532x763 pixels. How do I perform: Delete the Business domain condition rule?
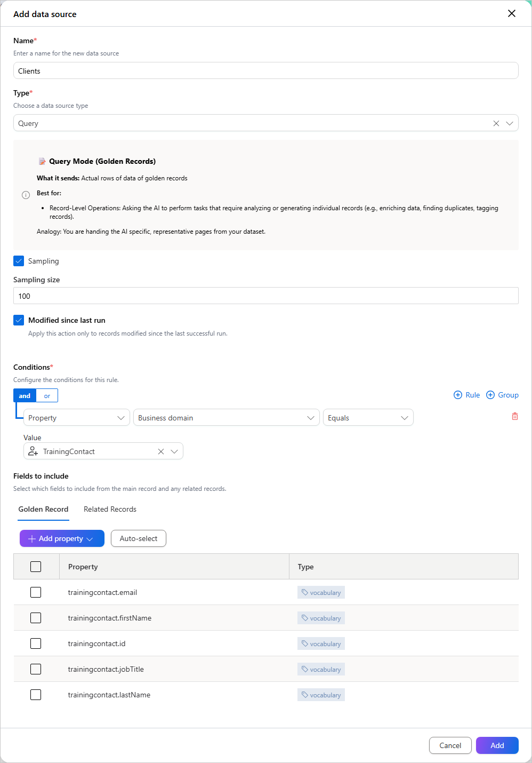coord(515,416)
